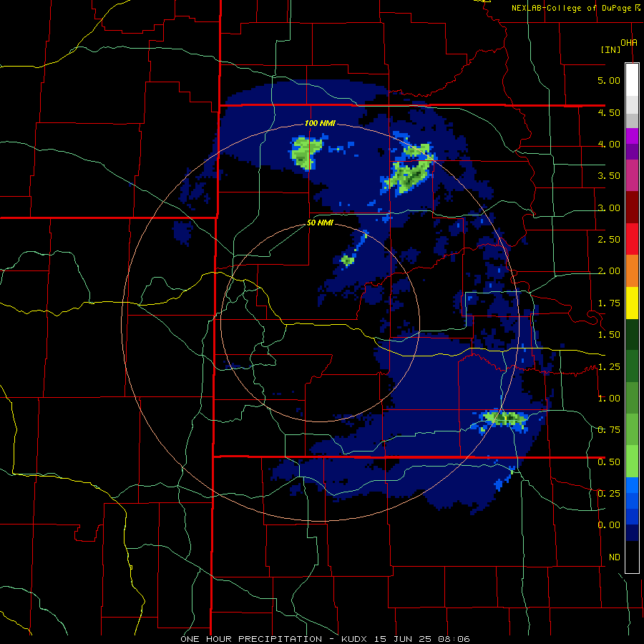Screen dimensions: 644x644
Task: Pick the black ND swatch on the legend
Action: click(x=632, y=557)
